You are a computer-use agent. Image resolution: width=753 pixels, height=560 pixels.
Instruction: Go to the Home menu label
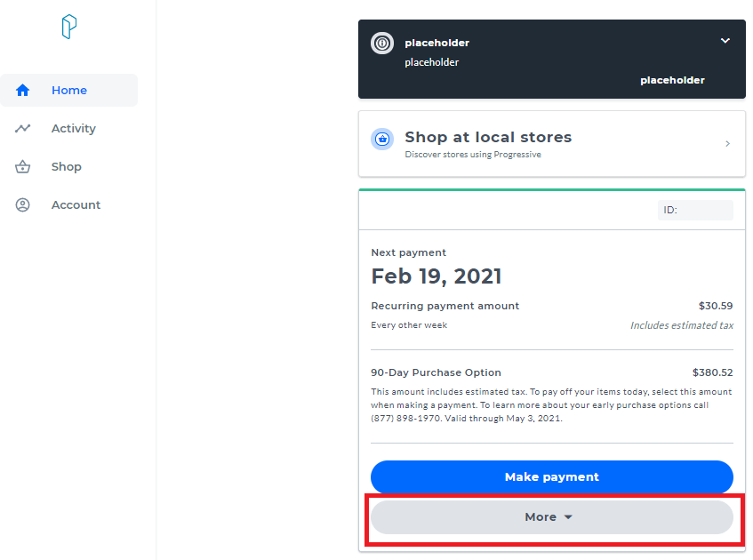(x=69, y=91)
